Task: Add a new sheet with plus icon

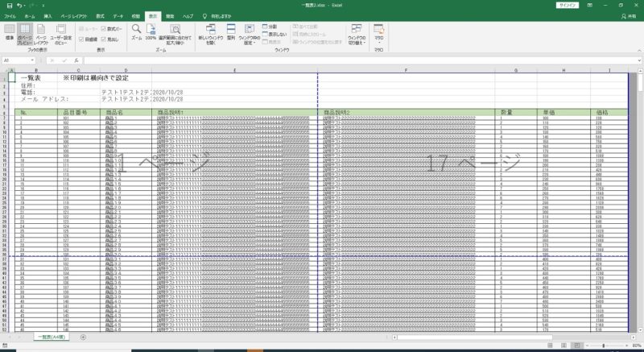Action: (x=84, y=338)
